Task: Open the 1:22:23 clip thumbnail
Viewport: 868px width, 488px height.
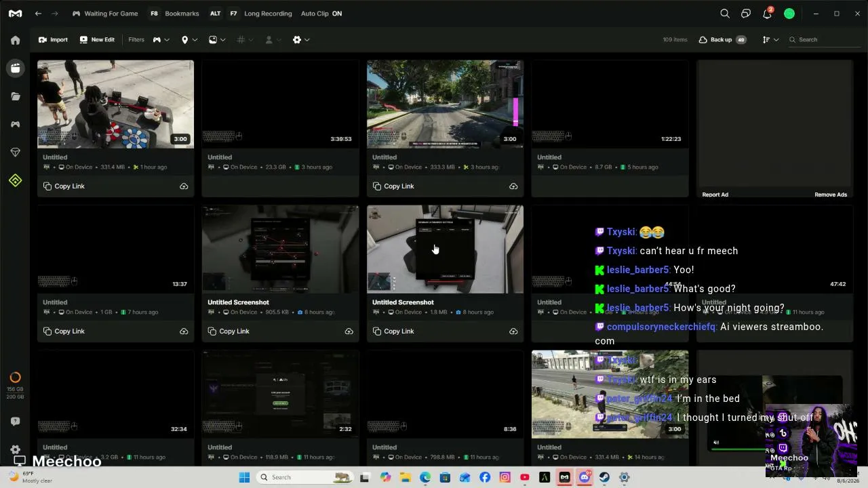Action: pos(610,104)
